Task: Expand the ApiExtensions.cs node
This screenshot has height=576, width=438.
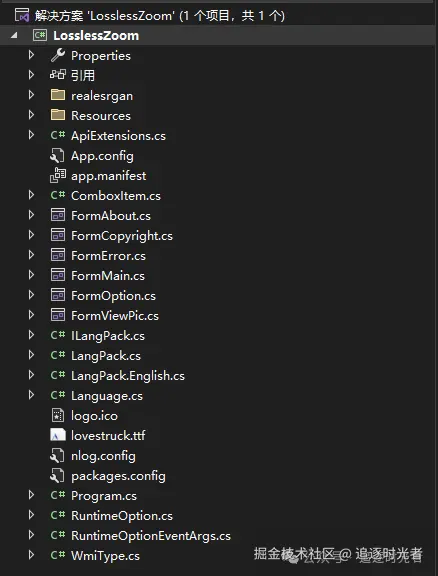Action: point(32,135)
